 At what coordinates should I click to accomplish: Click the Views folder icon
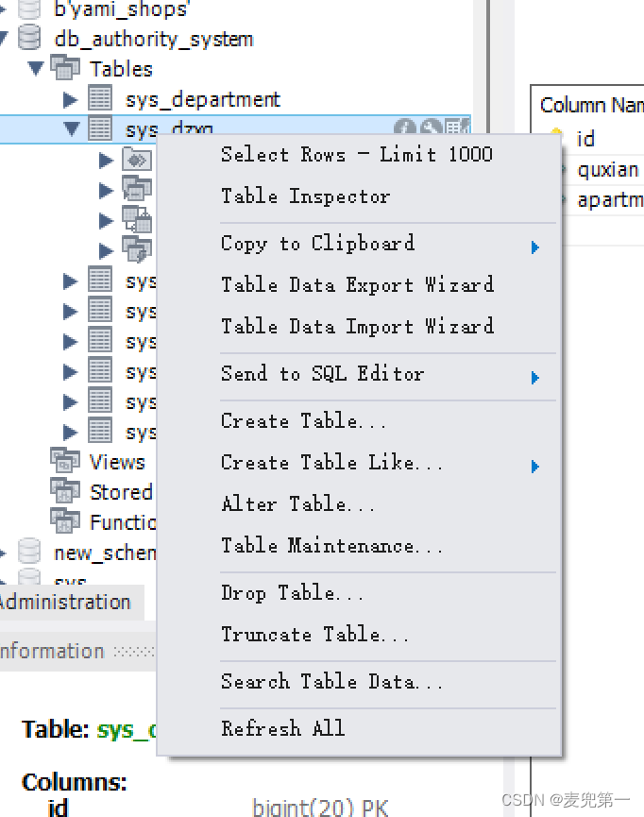click(64, 462)
